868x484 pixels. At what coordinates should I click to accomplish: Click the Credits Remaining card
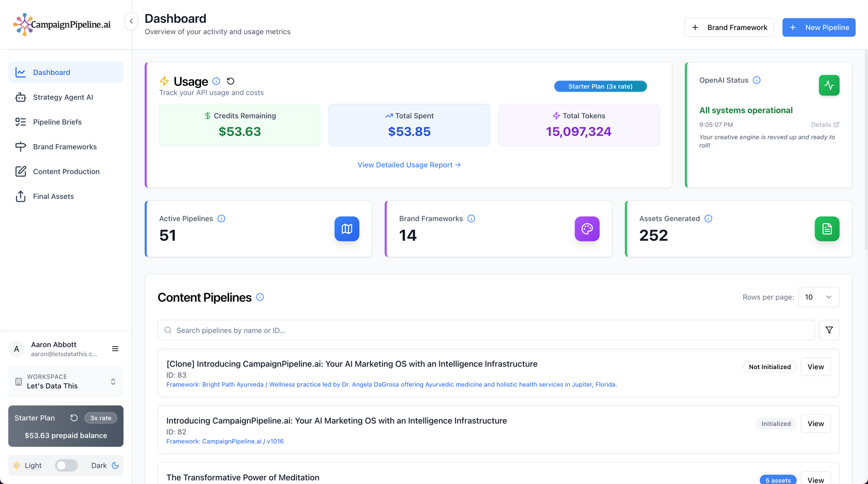pyautogui.click(x=240, y=125)
